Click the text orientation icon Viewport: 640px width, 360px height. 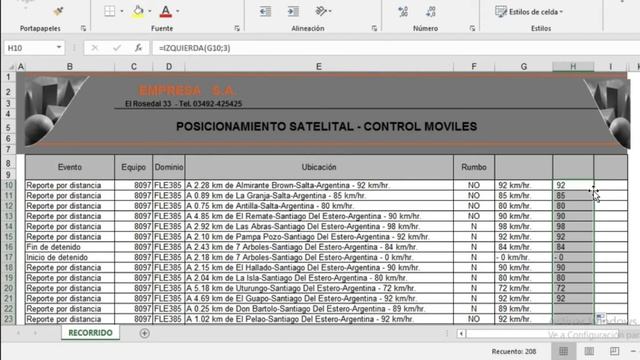pyautogui.click(x=321, y=11)
